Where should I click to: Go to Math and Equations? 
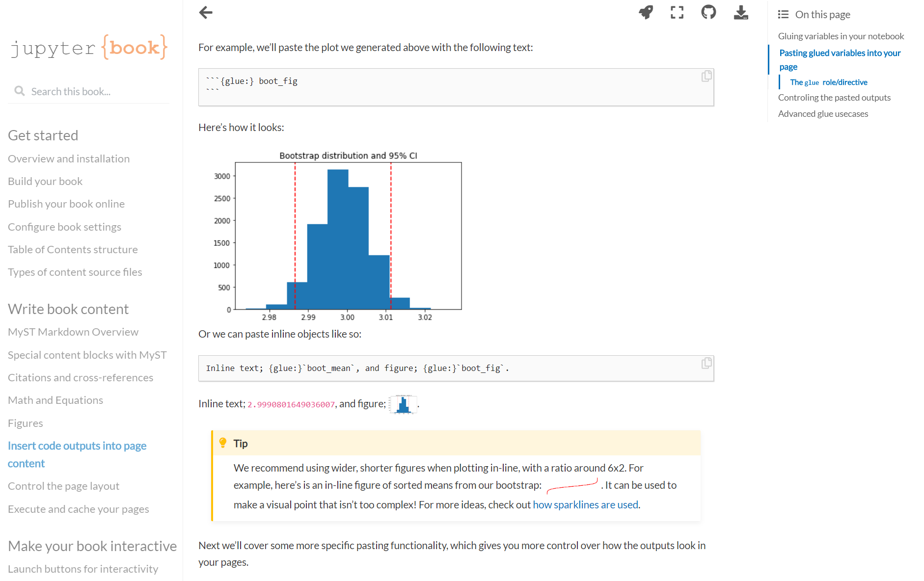tap(55, 400)
